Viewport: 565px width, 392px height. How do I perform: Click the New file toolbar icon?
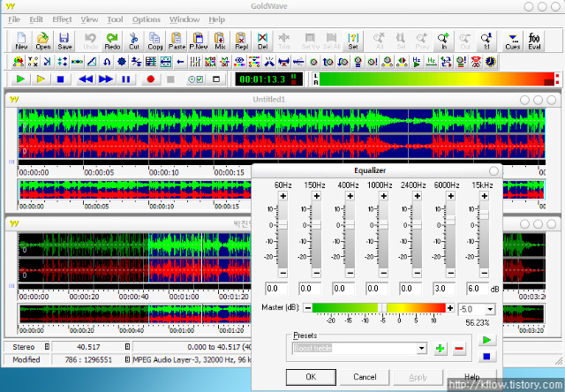[21, 41]
